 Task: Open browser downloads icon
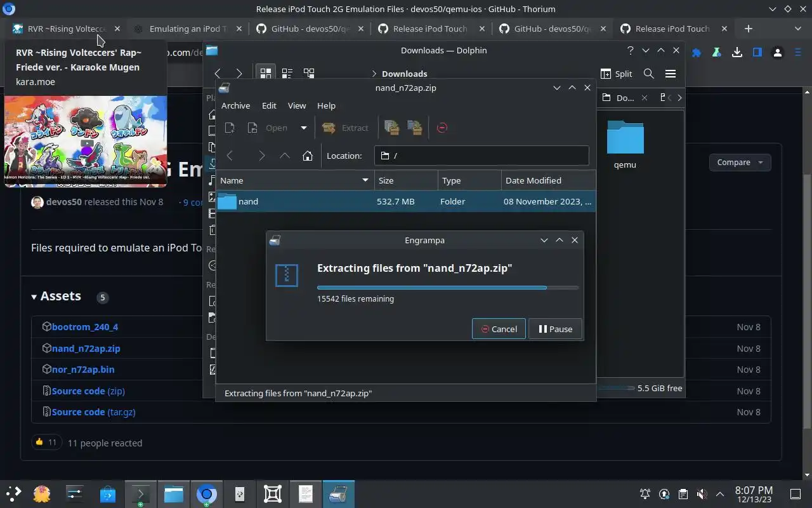click(x=737, y=53)
